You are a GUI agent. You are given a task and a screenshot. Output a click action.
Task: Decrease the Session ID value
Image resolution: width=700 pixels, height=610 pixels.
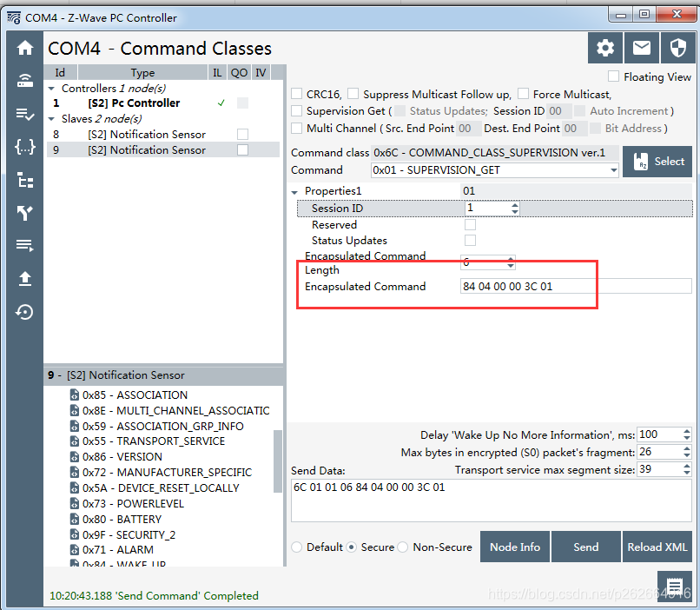coord(515,211)
